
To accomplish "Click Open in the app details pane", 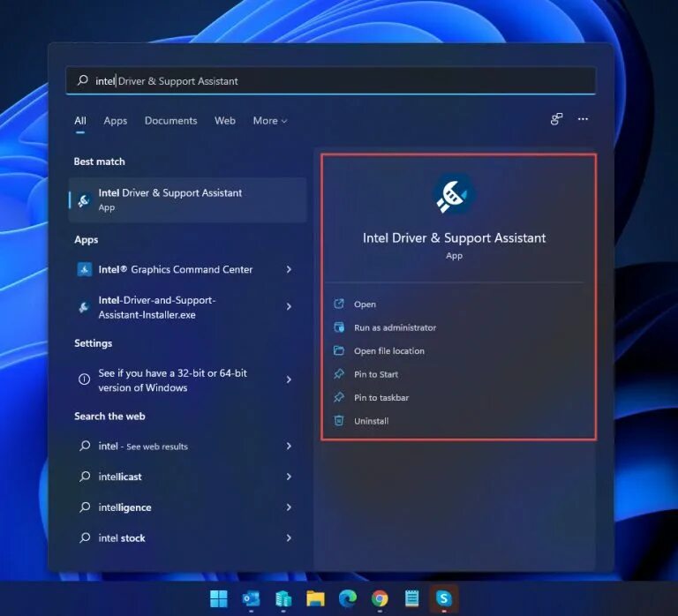I will point(365,304).
